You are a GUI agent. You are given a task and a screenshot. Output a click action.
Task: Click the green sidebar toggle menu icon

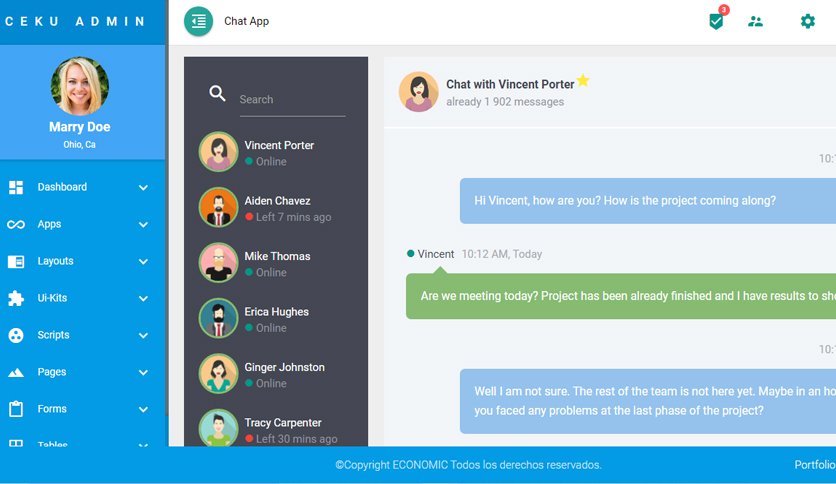click(x=198, y=21)
